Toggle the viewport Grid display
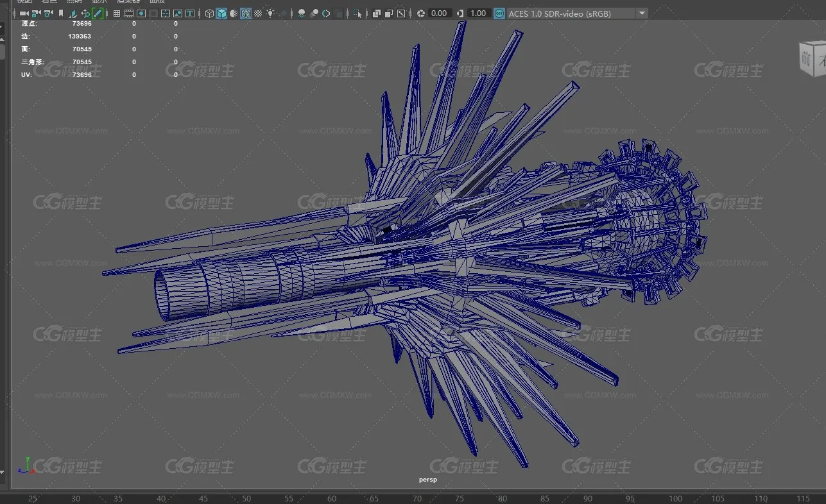 point(116,13)
